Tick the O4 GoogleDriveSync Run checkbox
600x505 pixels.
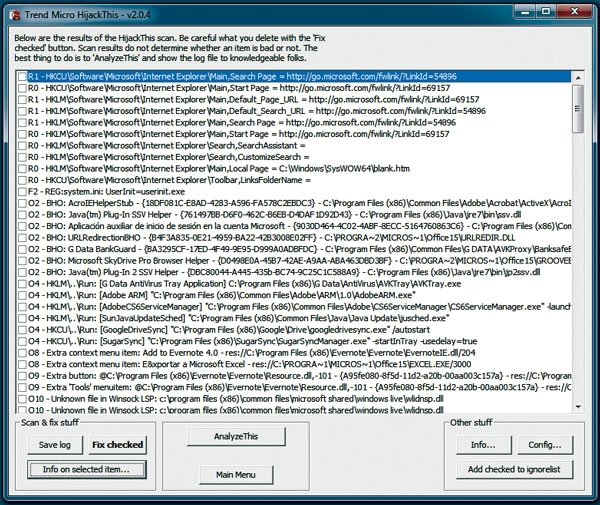(x=22, y=330)
